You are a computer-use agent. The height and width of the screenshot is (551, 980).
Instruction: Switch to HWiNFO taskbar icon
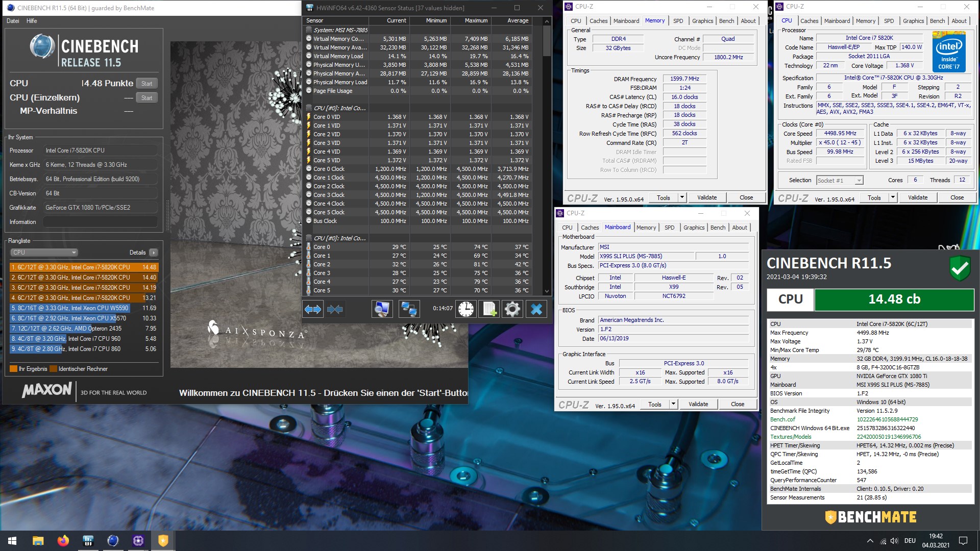[88, 540]
